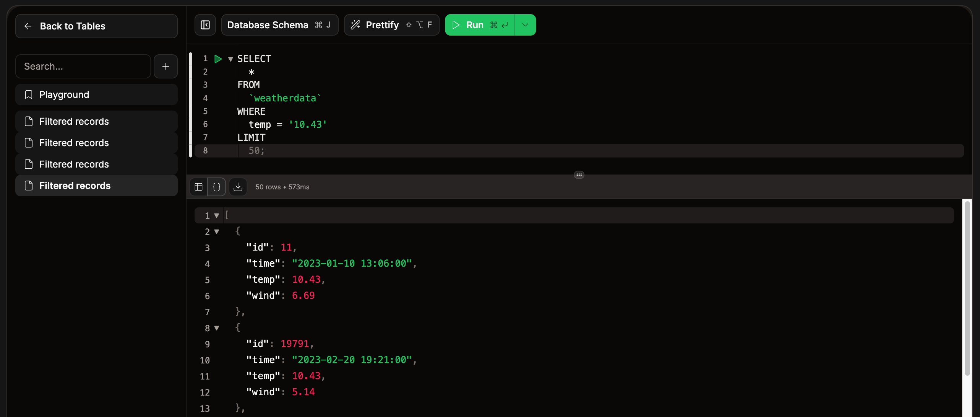Click the Search input field
The height and width of the screenshot is (417, 980).
pos(83,66)
